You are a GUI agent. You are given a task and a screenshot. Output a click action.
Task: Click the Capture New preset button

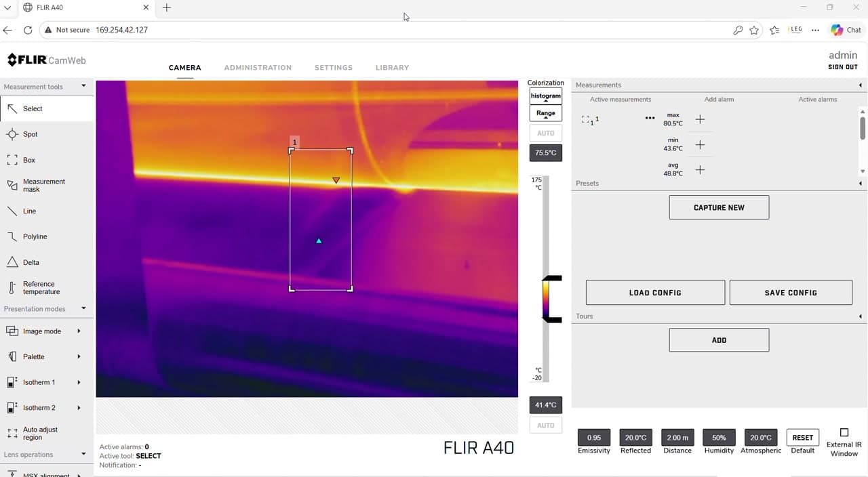(x=719, y=207)
